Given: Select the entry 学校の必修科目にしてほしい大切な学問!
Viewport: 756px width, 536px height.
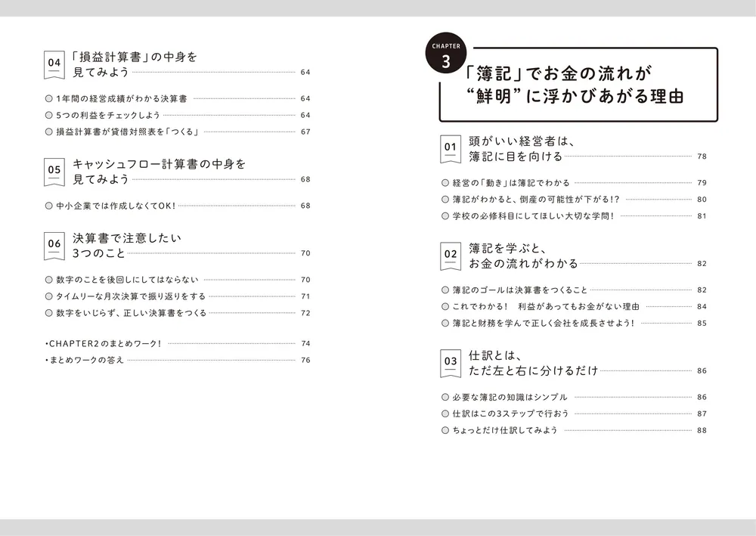Looking at the screenshot, I should pyautogui.click(x=533, y=216).
